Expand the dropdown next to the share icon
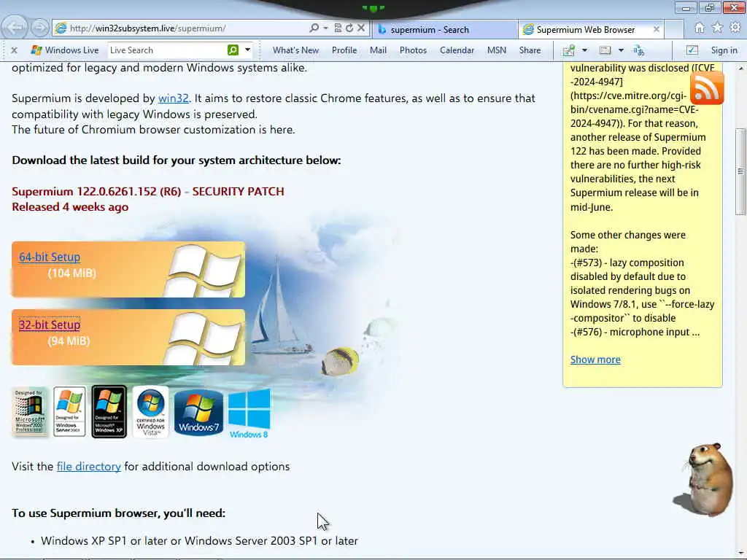The width and height of the screenshot is (747, 560). (584, 50)
